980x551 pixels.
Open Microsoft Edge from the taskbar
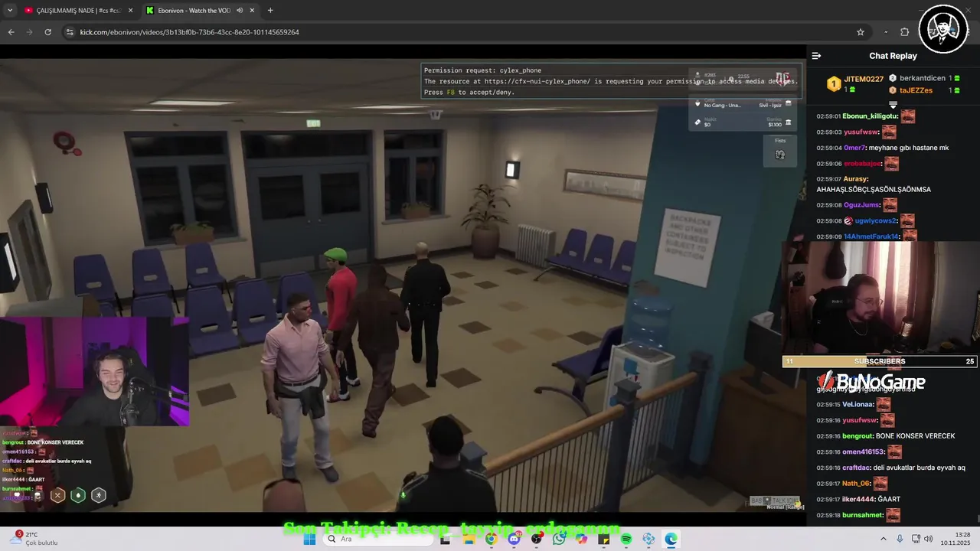[x=671, y=539]
